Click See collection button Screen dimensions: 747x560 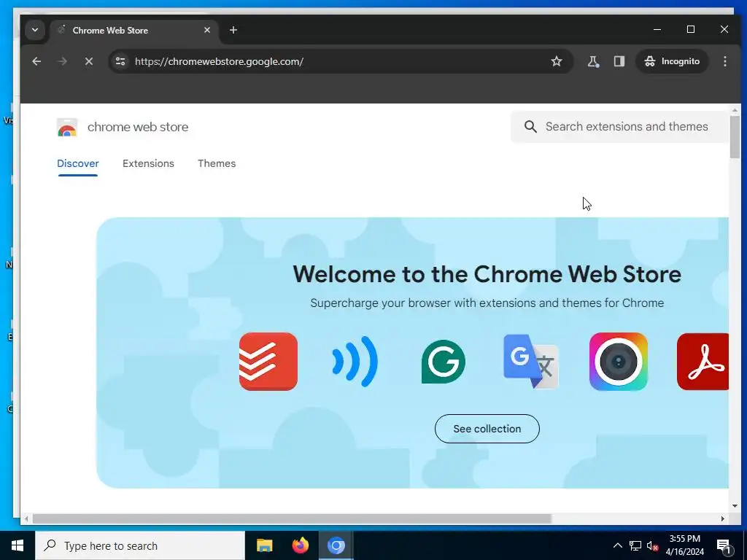pos(487,429)
